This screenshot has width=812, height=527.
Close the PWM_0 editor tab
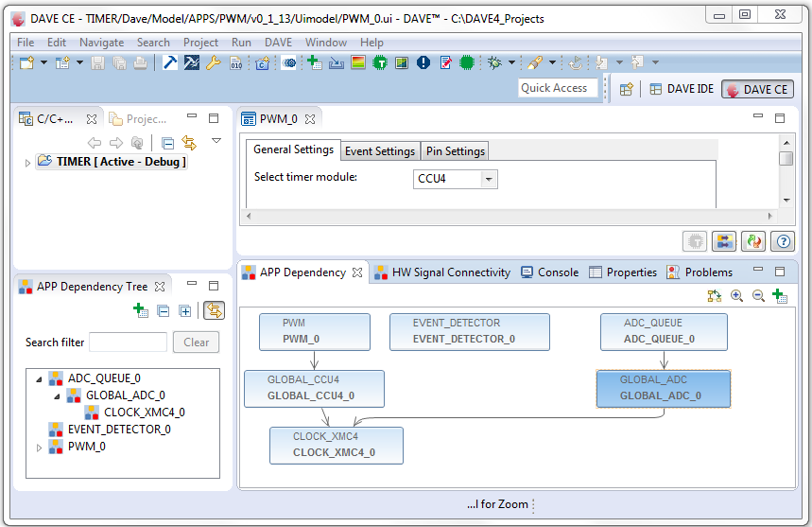click(310, 119)
